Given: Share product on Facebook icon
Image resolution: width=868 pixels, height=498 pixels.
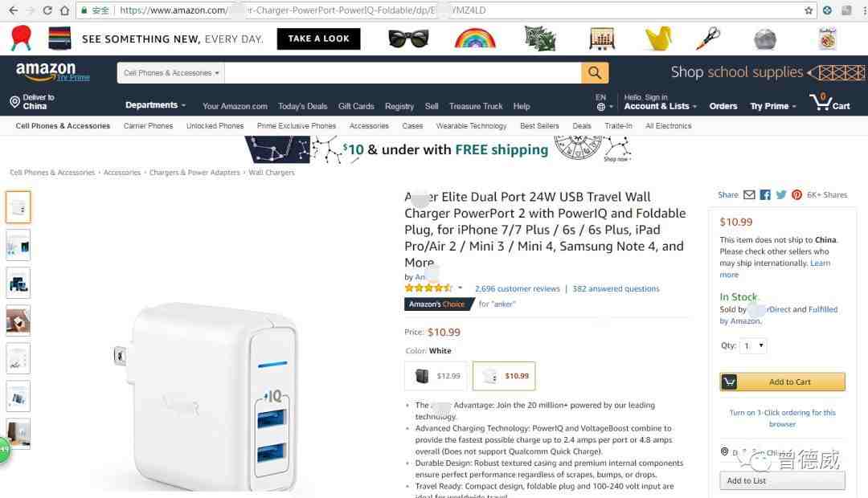Looking at the screenshot, I should [x=765, y=194].
